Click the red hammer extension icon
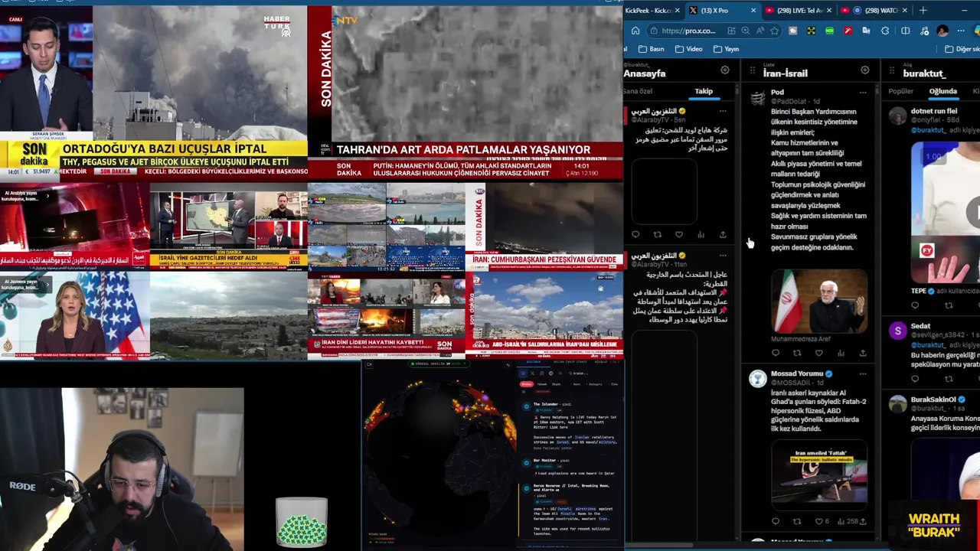 click(x=848, y=31)
